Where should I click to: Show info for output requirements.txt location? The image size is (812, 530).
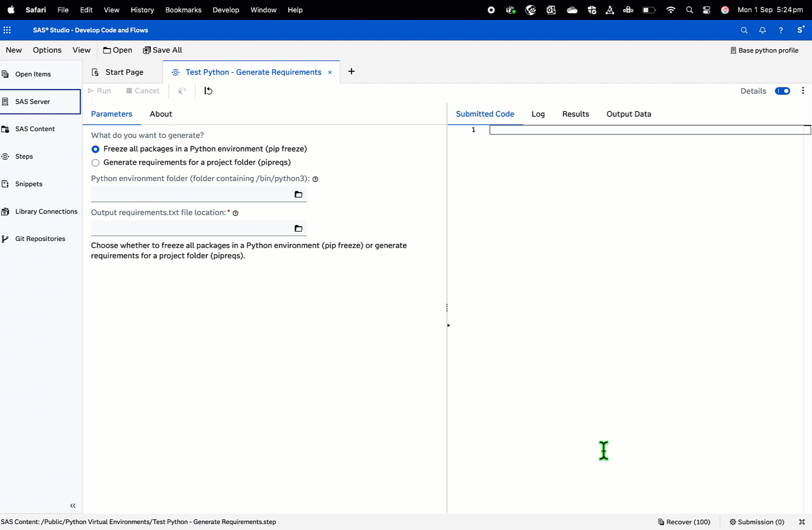(x=236, y=213)
